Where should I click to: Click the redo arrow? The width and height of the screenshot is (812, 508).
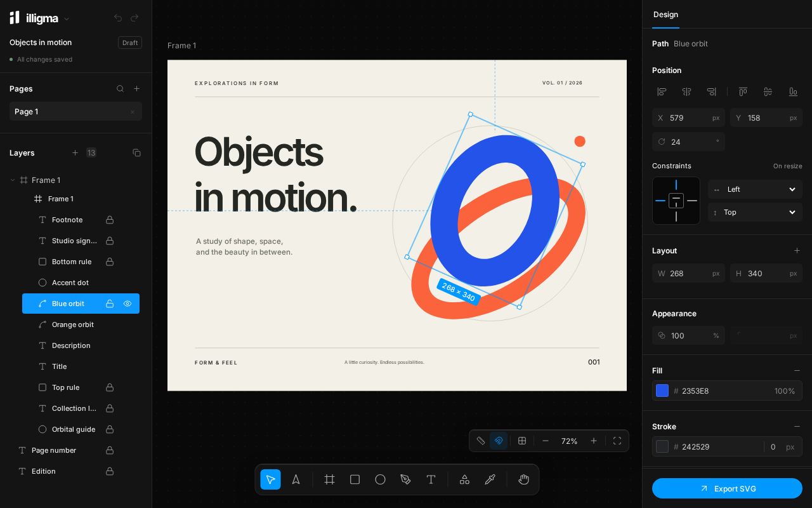pos(134,18)
